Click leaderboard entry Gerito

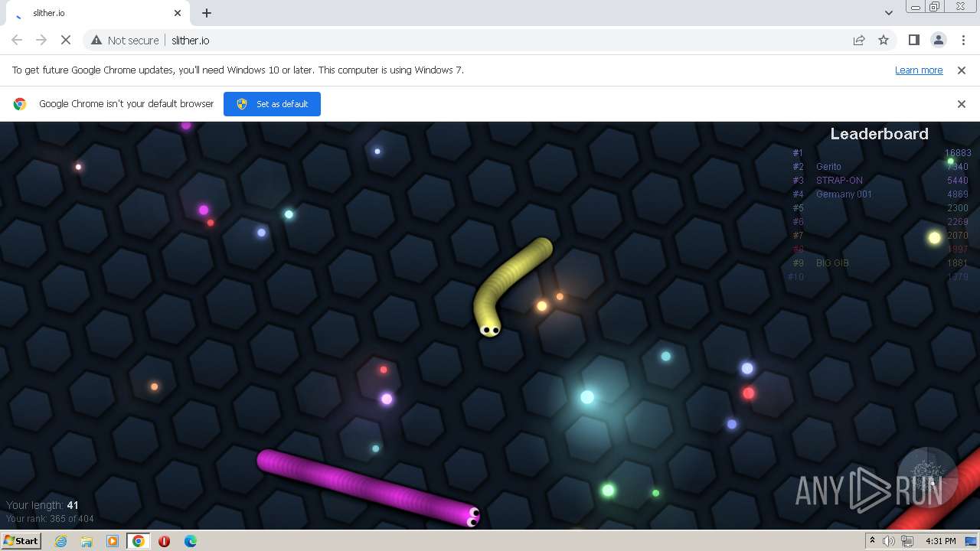[828, 167]
